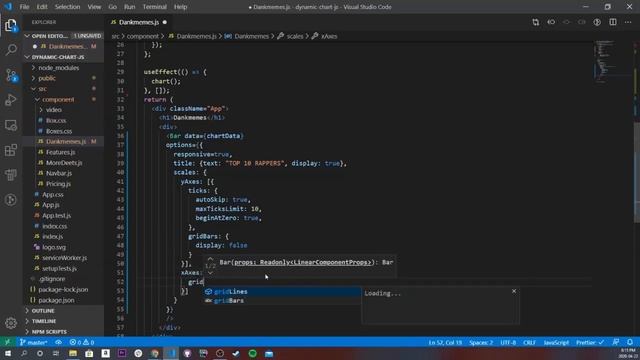Open the Selection menu

67,7
